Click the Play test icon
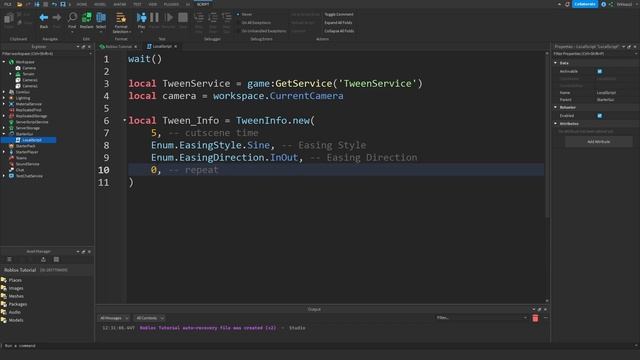 pos(141,18)
